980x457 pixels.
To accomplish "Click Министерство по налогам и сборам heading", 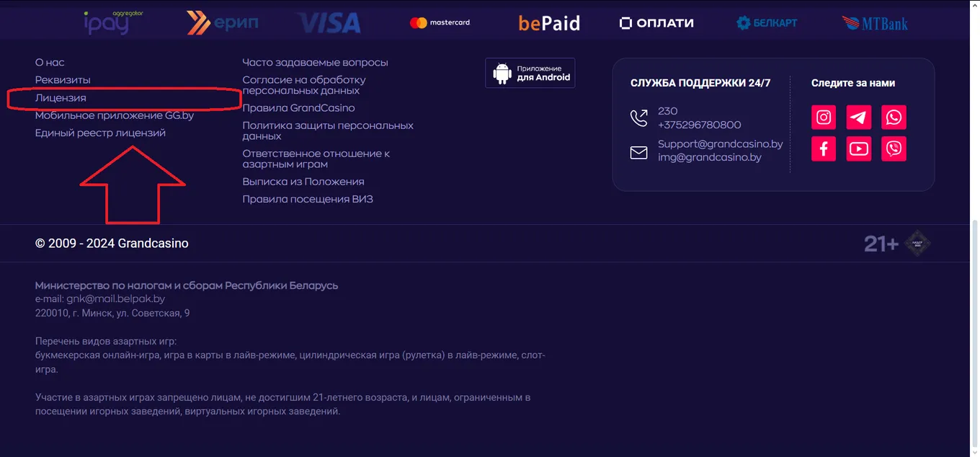I will pos(187,285).
